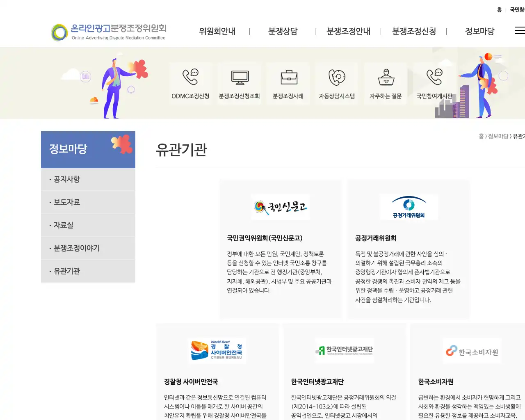The height and width of the screenshot is (420, 525).
Task: Click the 경찰청 사이버안전국 CYBER BUREAU logo
Action: 217,351
